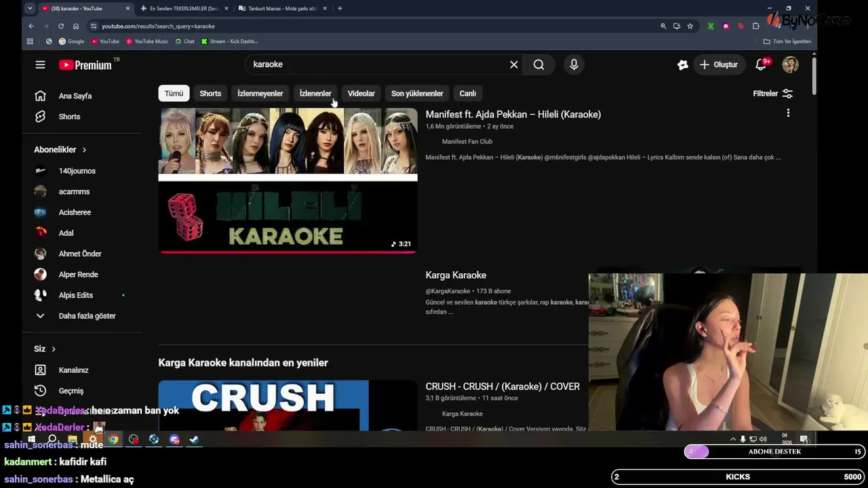View site information for youtube.com
868x488 pixels.
94,26
